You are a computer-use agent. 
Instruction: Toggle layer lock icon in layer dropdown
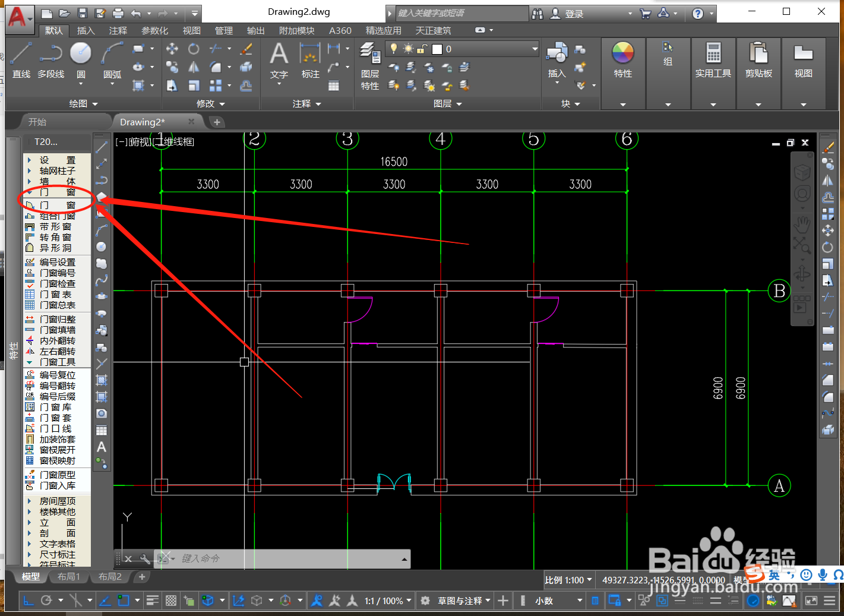(422, 49)
